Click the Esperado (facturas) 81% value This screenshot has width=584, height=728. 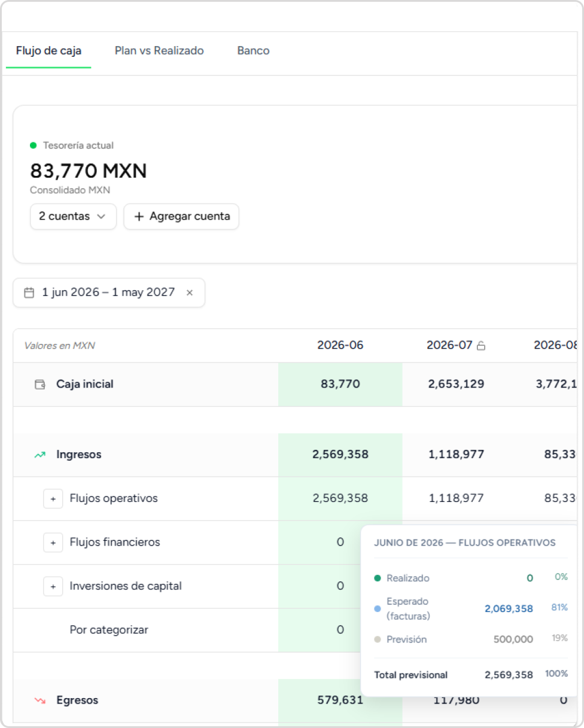(559, 608)
